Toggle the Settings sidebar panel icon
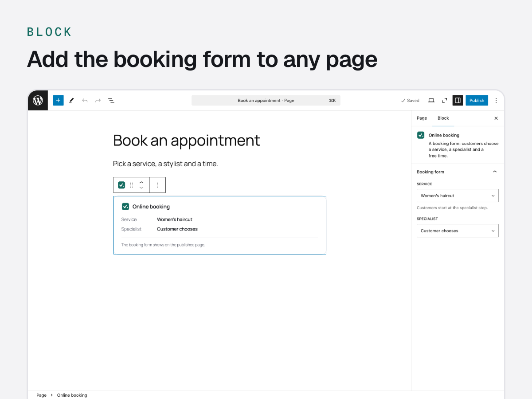Screen dimensions: 532x399 pyautogui.click(x=458, y=101)
